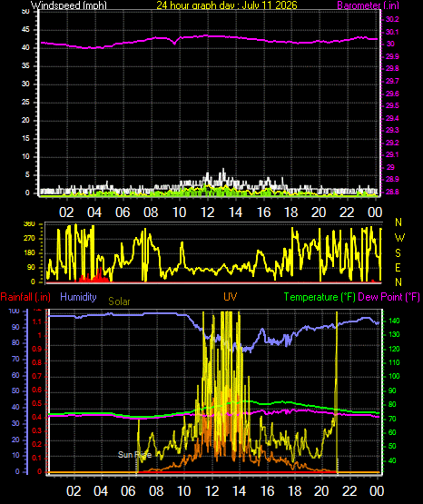Screen dimensions: 423x504
Task: Click the UV legend label
Action: tap(231, 297)
